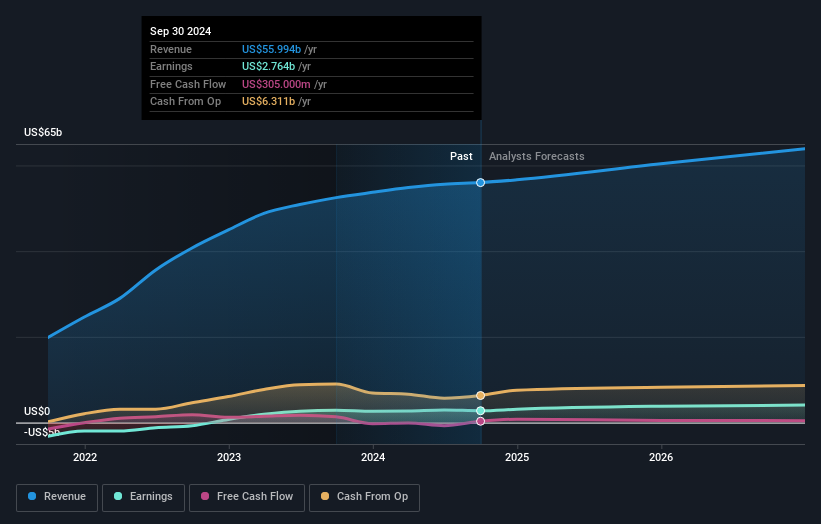Screen dimensions: 821x524
Task: Click the US$65b y-axis label
Action: coord(43,132)
